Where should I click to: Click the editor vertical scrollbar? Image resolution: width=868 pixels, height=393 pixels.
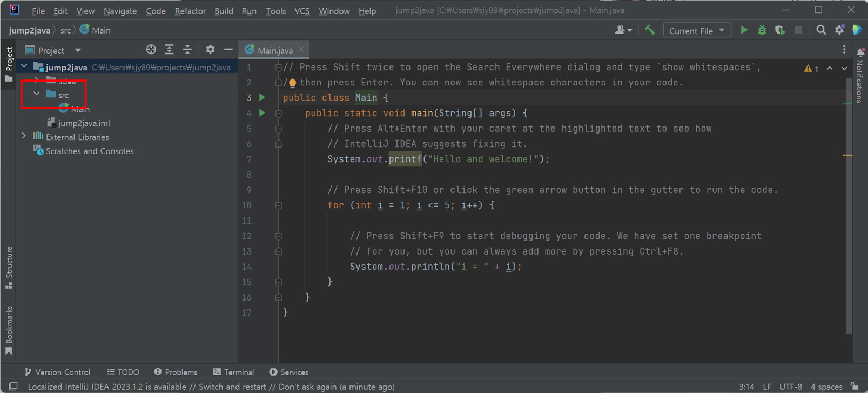click(849, 205)
